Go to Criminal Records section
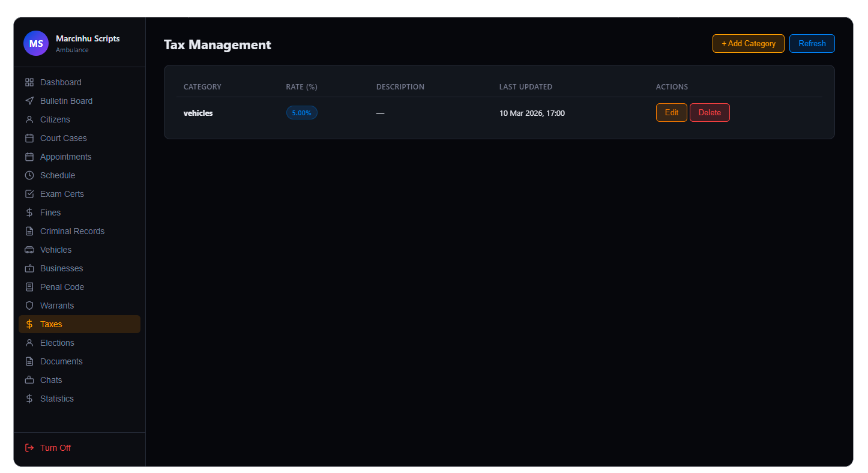The image size is (868, 473). 72,231
